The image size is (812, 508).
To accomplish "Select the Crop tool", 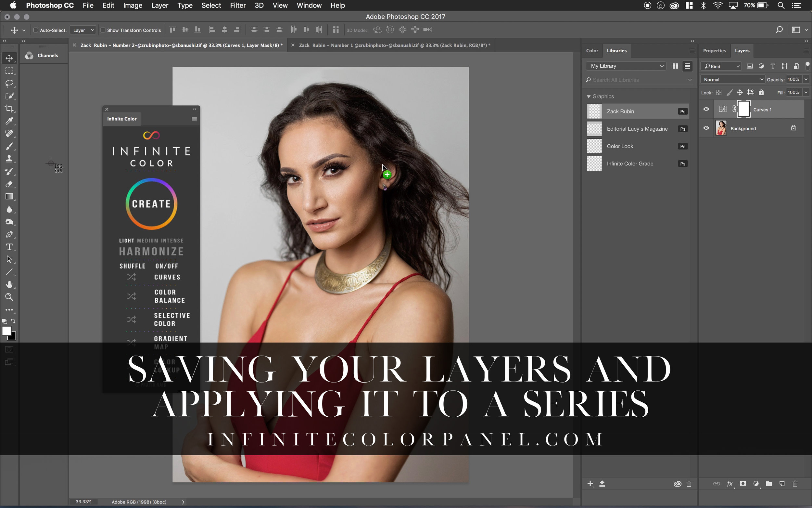I will click(x=9, y=109).
